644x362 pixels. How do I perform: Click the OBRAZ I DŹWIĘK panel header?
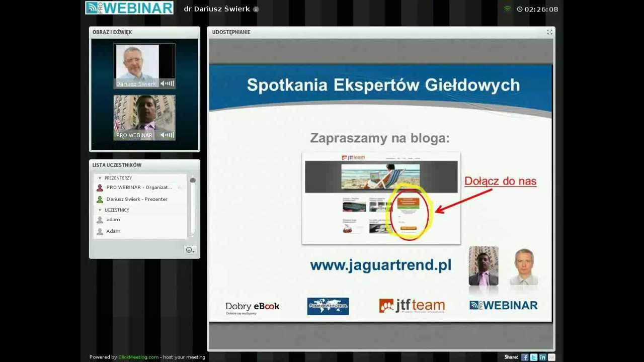pos(144,32)
